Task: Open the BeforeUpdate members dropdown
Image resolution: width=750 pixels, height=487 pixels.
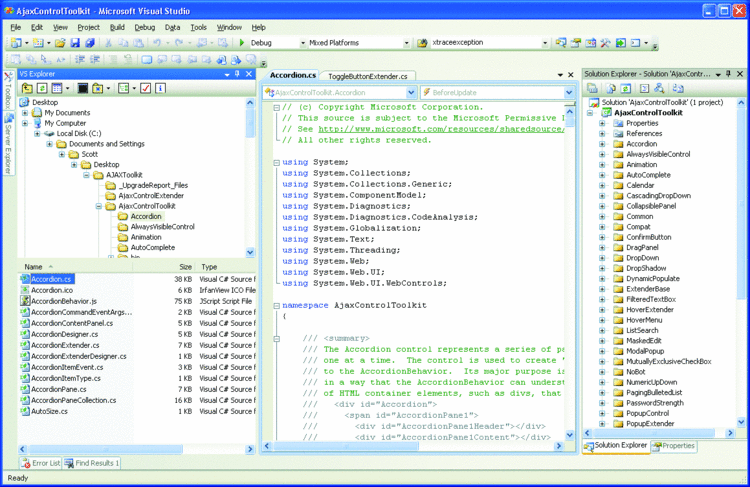Action: tap(569, 92)
